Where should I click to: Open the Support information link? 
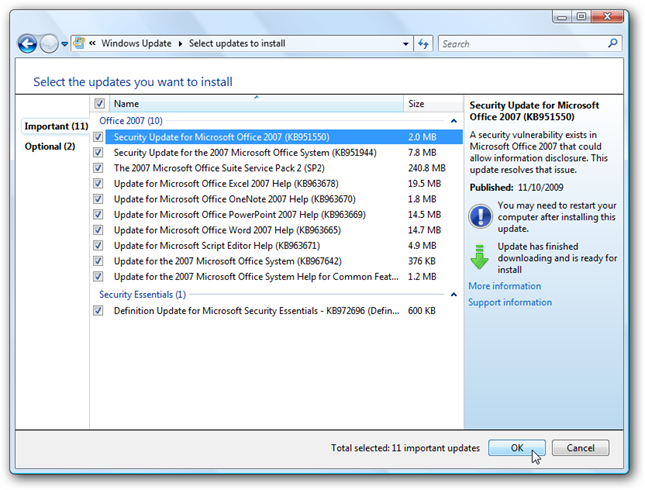point(510,302)
